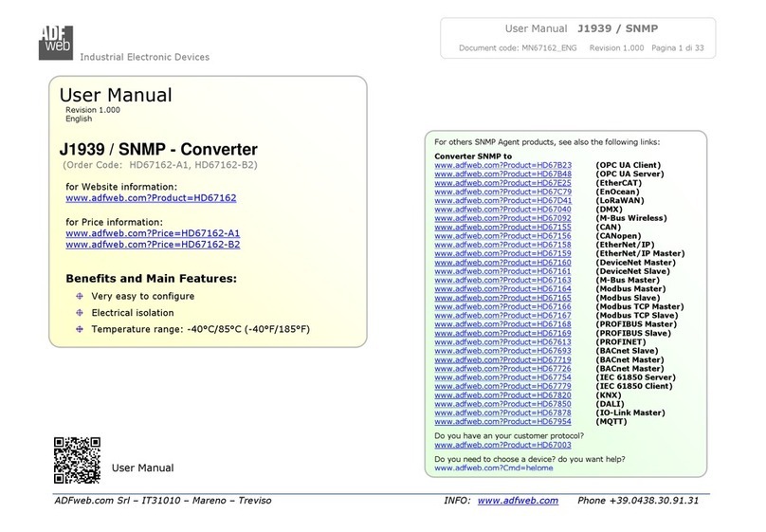This screenshot has width=766, height=532.
Task: Click the ADFweb logo
Action: (56, 43)
